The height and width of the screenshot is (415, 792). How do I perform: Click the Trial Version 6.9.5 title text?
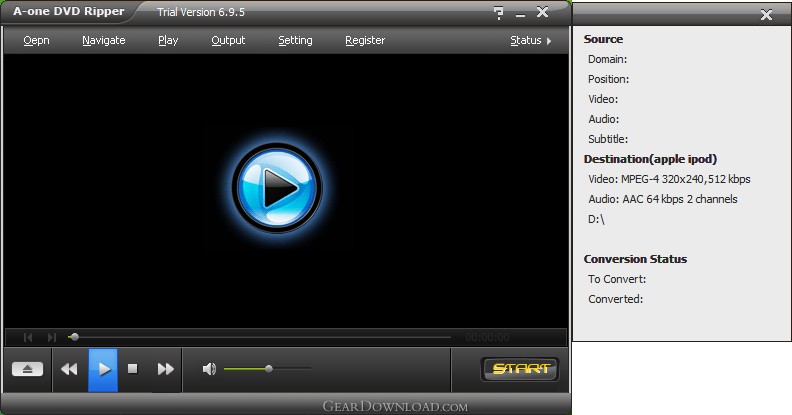201,12
